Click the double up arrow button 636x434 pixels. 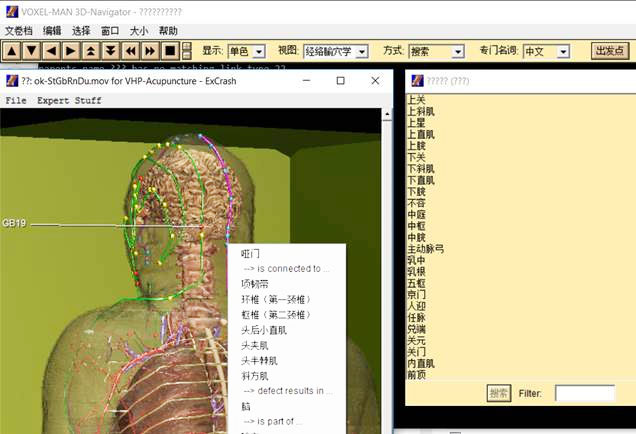pyautogui.click(x=90, y=51)
